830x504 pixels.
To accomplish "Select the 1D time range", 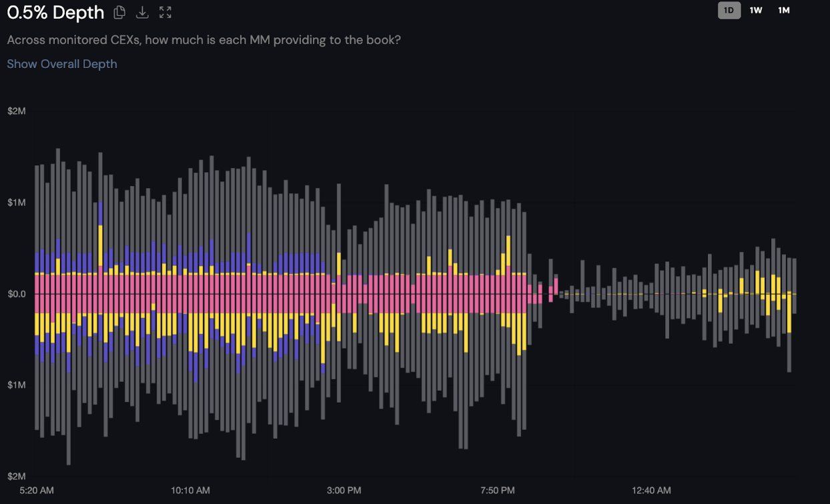I will pos(729,10).
